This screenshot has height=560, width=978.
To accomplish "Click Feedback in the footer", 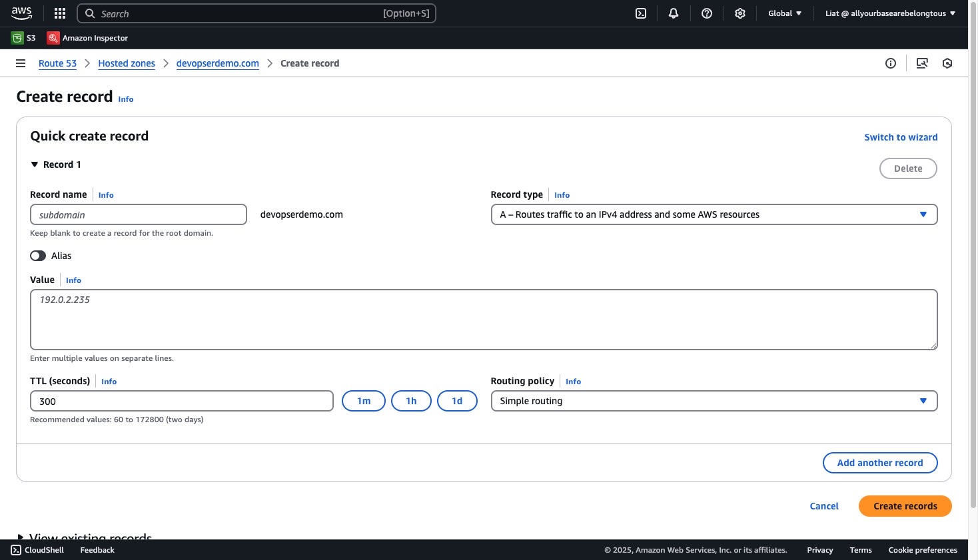I will point(97,550).
